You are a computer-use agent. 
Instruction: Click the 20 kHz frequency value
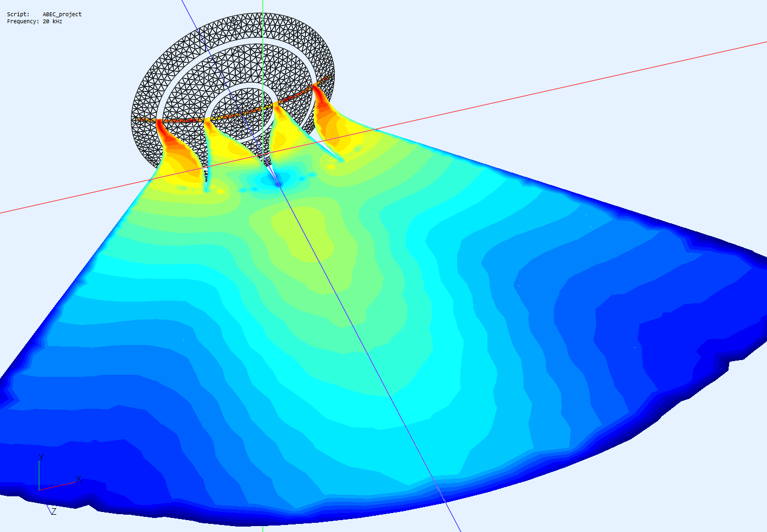52,22
